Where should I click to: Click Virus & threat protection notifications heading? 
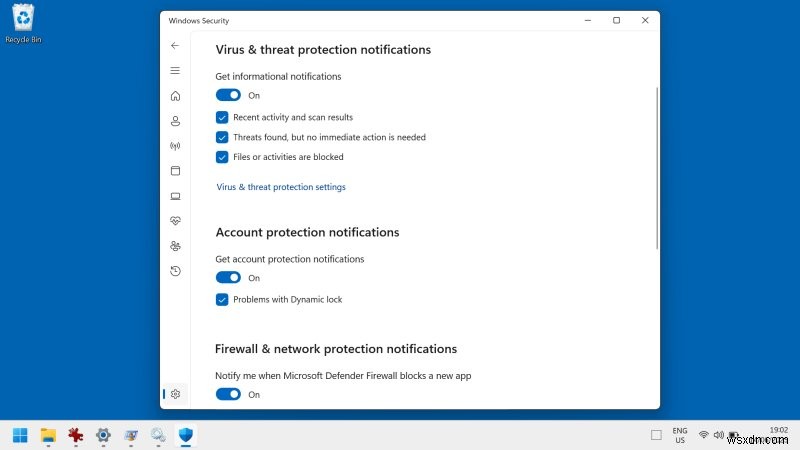point(323,49)
